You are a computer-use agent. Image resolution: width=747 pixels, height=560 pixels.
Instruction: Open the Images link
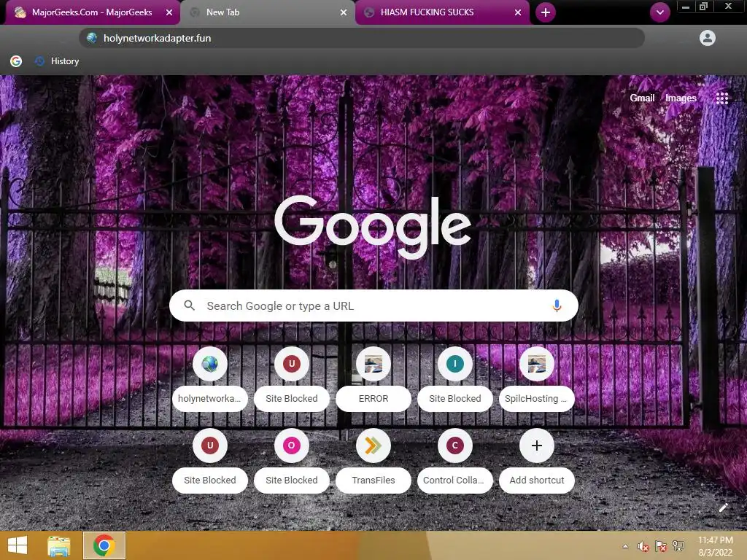(681, 98)
